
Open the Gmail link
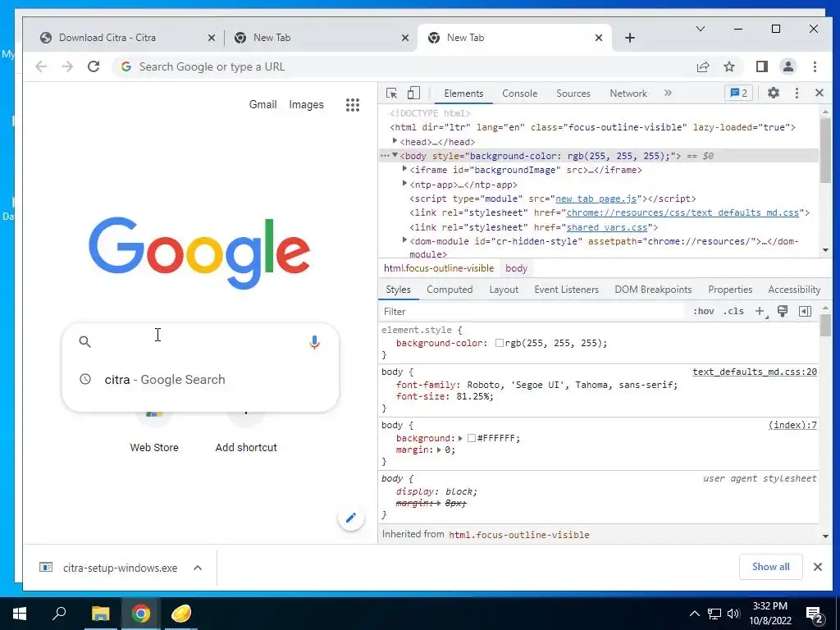[x=262, y=104]
